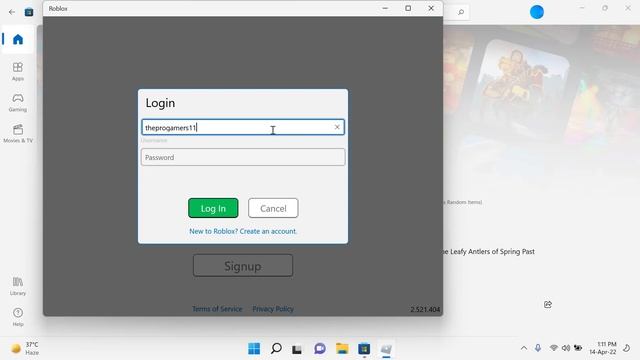Click the version number 2.521.404
Image resolution: width=640 pixels, height=360 pixels.
(425, 309)
